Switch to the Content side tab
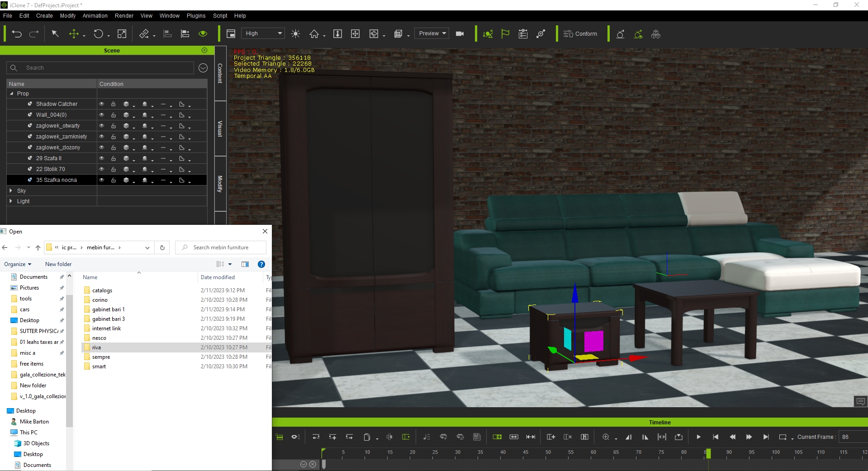The height and width of the screenshot is (471, 868). click(x=220, y=73)
